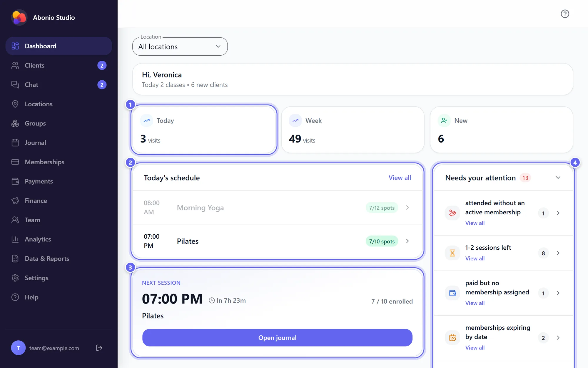
Task: Click the team@example.com account text
Action: [54, 348]
